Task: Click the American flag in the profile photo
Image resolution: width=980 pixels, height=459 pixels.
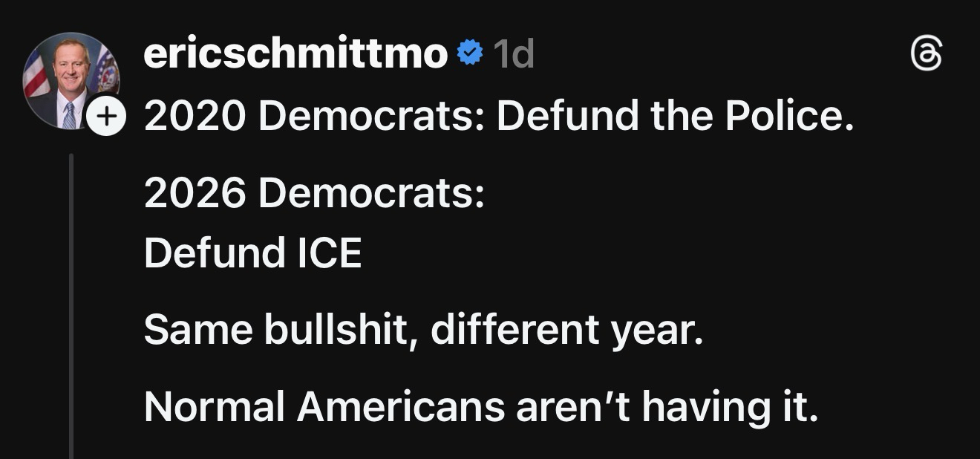Action: (x=36, y=74)
